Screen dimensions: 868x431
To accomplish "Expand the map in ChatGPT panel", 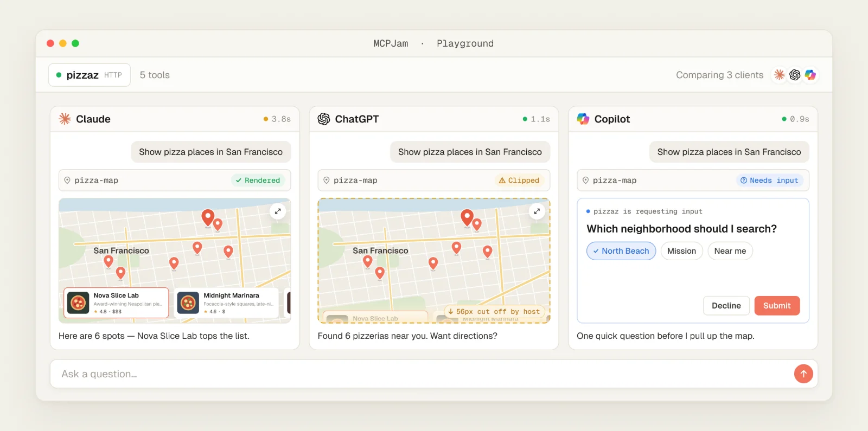I will click(537, 211).
